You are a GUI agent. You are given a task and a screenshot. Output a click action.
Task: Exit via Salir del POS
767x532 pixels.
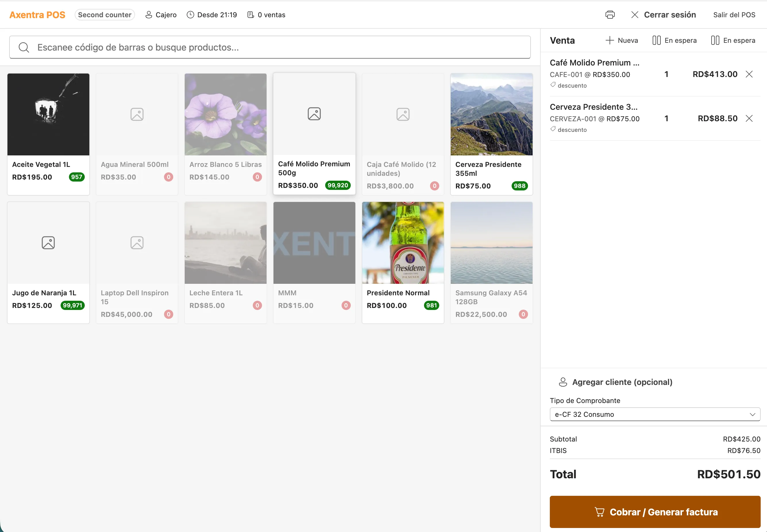[x=734, y=15]
